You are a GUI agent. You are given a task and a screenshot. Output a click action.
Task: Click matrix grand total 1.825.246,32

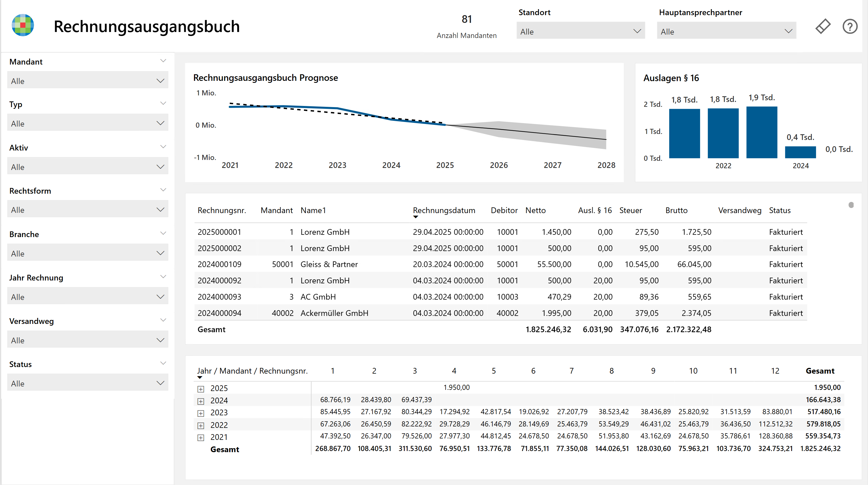[820, 449]
